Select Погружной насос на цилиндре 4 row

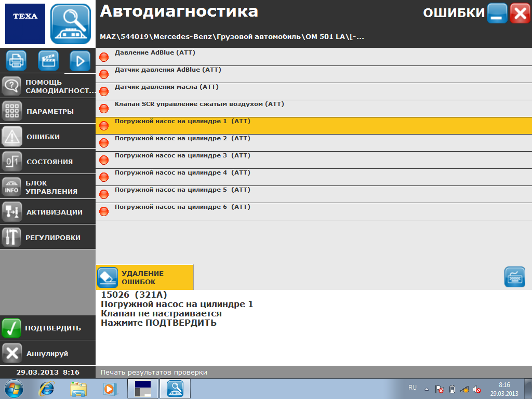click(x=314, y=177)
